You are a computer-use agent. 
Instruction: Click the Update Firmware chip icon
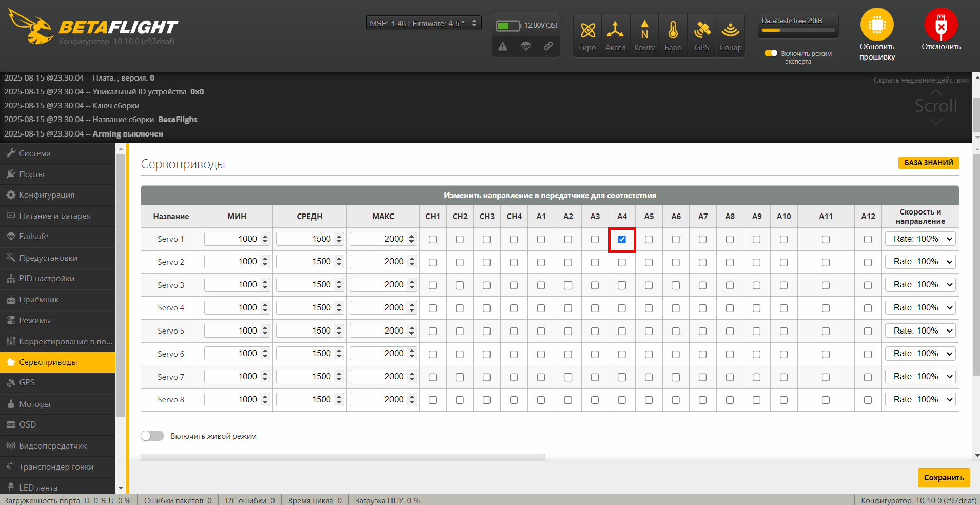[x=877, y=25]
